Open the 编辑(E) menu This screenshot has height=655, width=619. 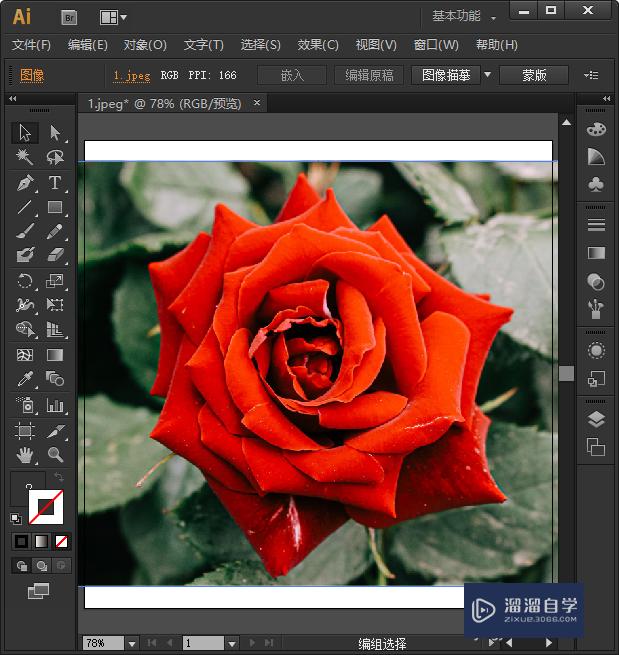(x=88, y=45)
